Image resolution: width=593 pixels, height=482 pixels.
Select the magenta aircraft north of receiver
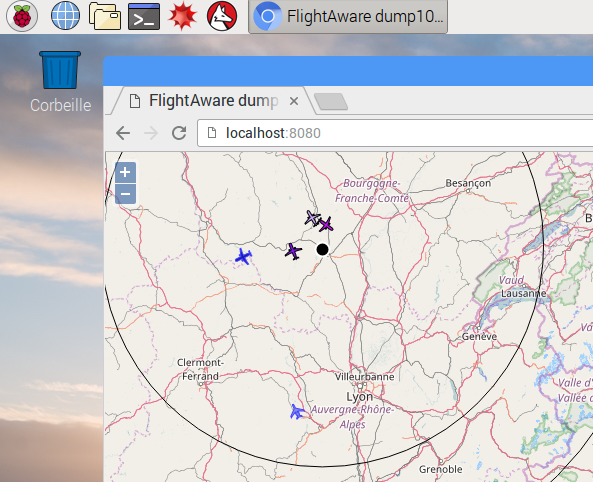click(x=326, y=225)
